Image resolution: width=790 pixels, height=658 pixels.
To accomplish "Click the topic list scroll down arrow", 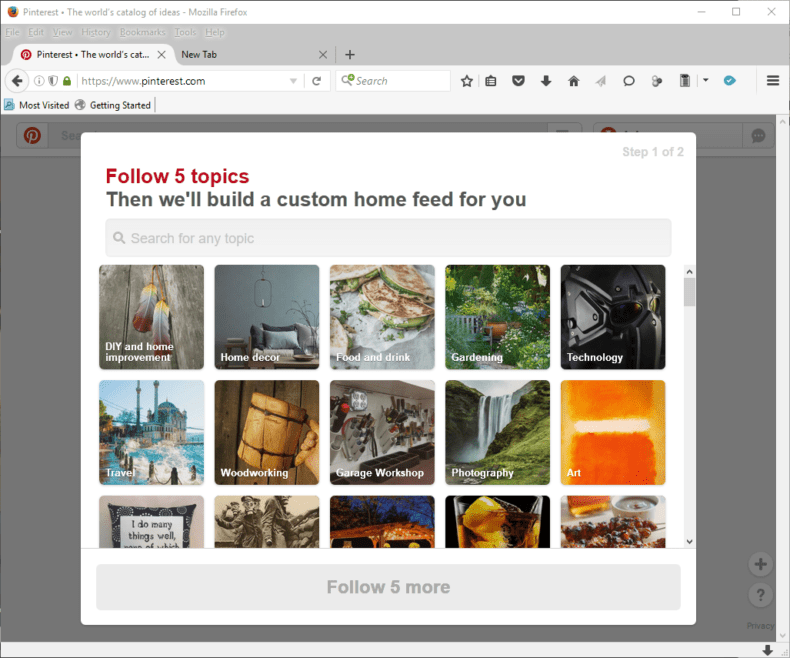I will tap(689, 541).
